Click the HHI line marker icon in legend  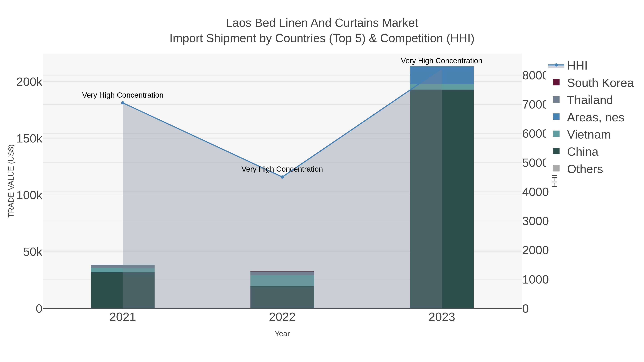point(556,65)
